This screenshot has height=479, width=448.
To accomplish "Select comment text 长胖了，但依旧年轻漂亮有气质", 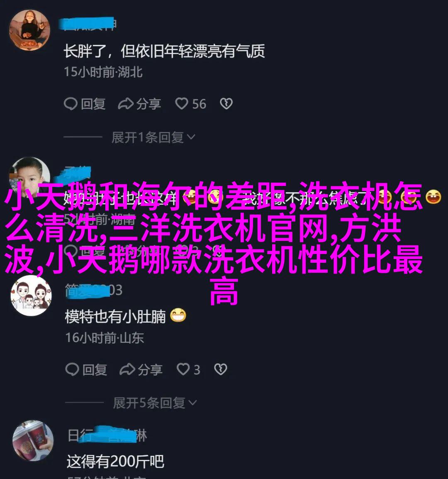I will click(164, 51).
